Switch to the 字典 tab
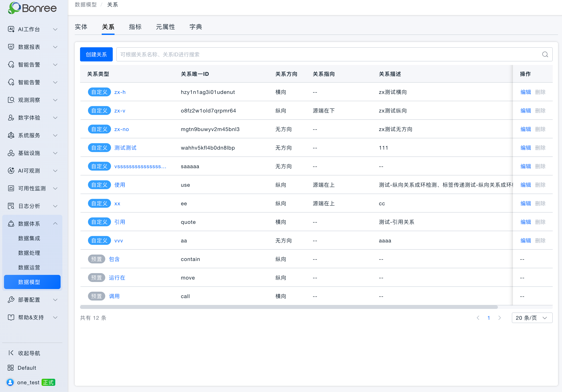 (196, 27)
